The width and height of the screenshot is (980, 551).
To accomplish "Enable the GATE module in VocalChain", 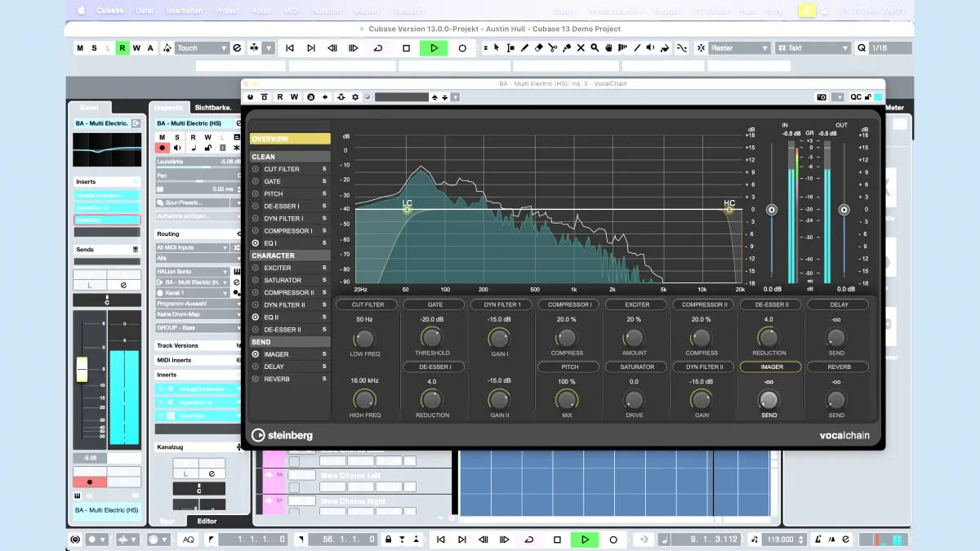I will 256,181.
